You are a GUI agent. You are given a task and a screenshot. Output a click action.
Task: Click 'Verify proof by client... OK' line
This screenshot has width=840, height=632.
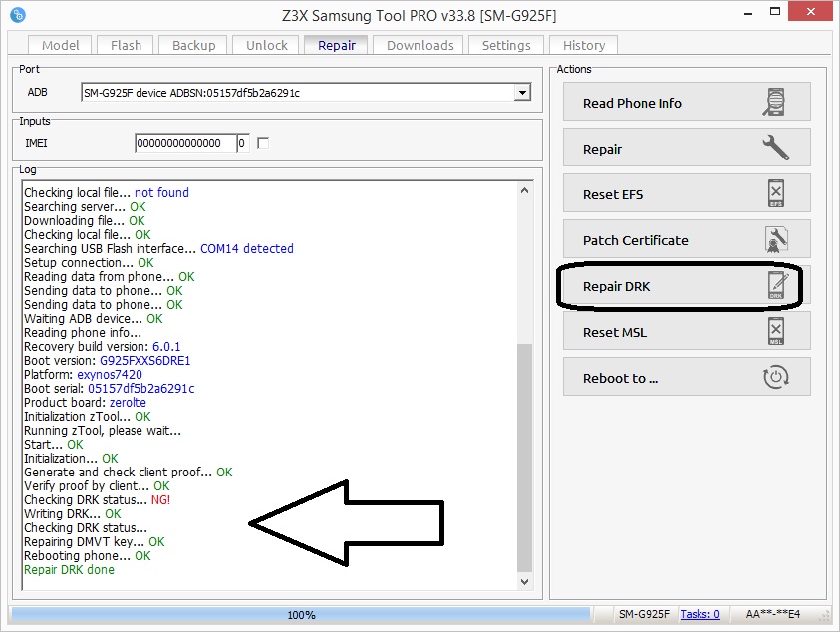(97, 486)
